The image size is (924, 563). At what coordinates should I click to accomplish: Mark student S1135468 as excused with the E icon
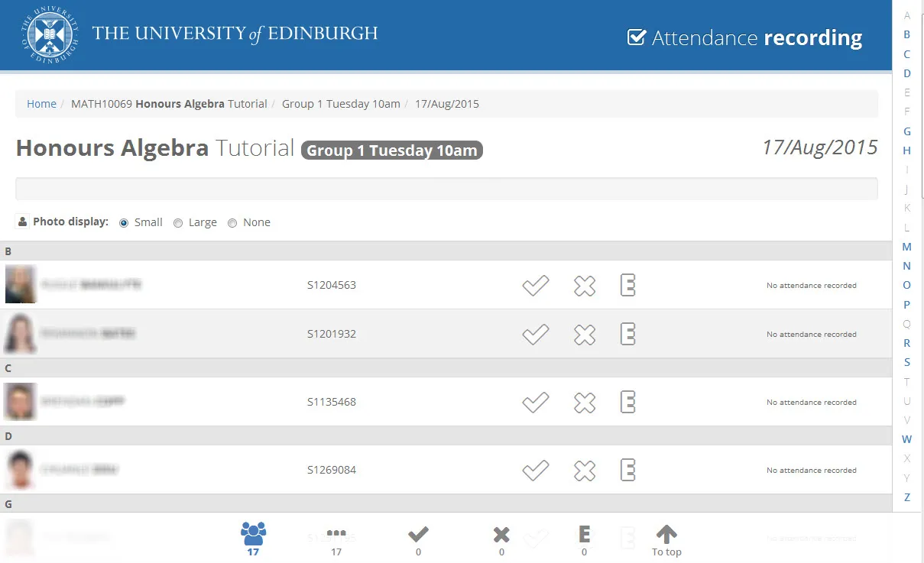(x=627, y=402)
